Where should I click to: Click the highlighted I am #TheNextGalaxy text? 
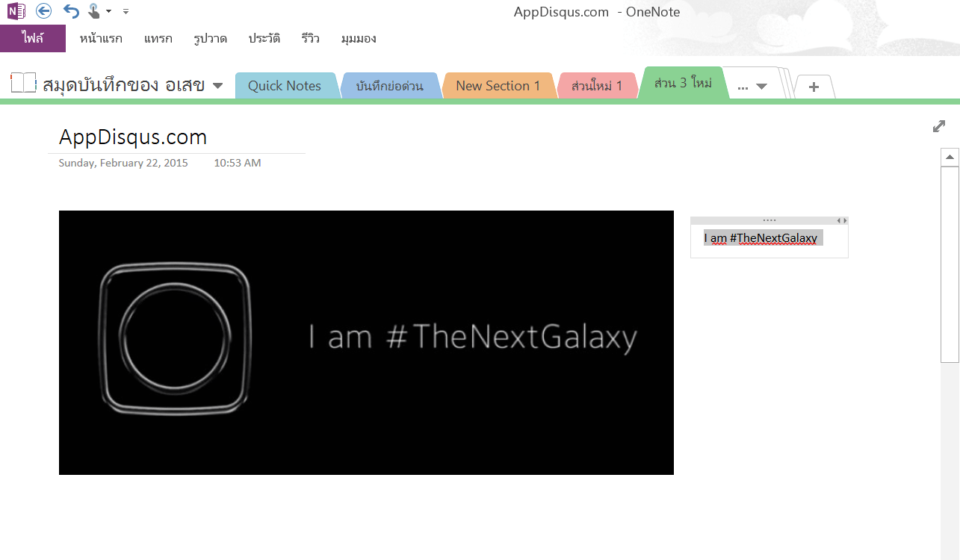[763, 238]
